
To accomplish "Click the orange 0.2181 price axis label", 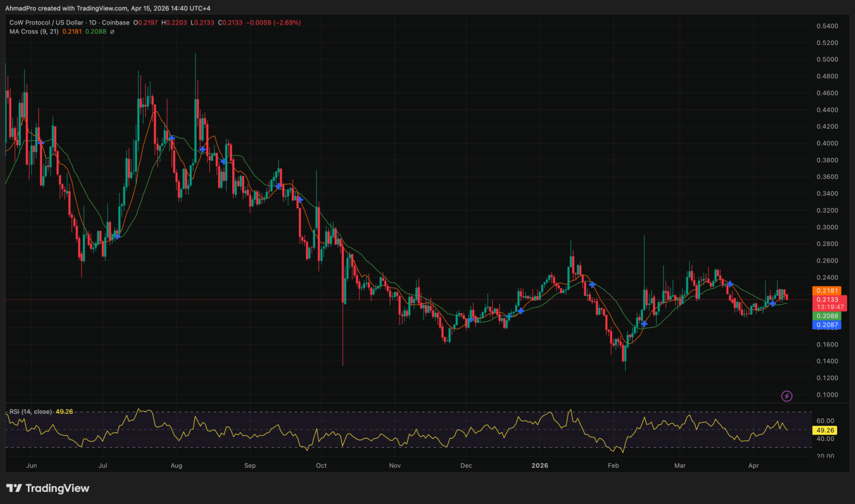I will click(827, 290).
